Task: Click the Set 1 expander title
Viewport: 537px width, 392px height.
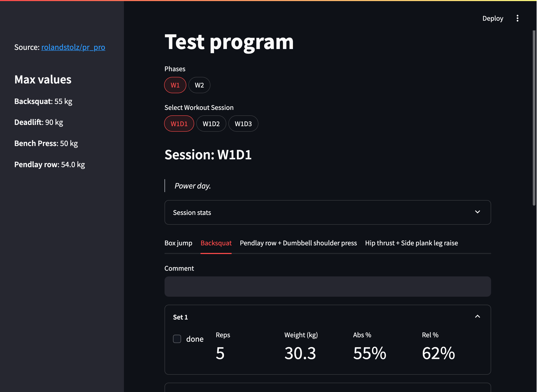Action: click(x=180, y=317)
